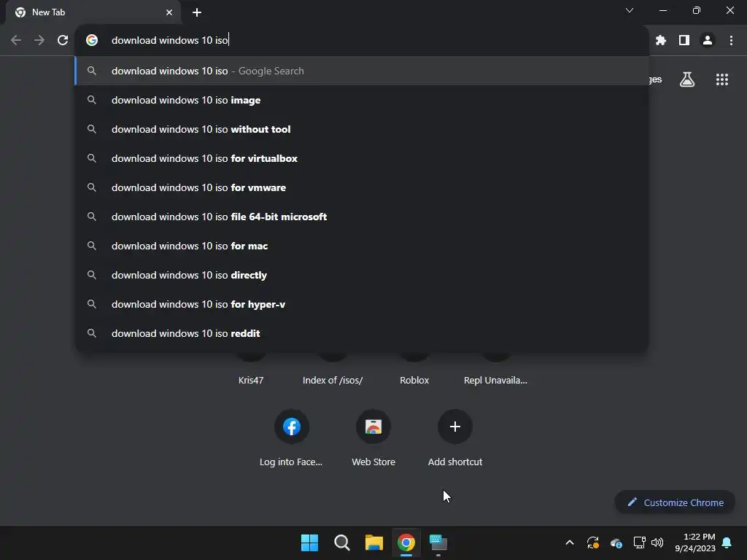Image resolution: width=747 pixels, height=560 pixels.
Task: Open File Explorer from taskbar
Action: tap(374, 542)
